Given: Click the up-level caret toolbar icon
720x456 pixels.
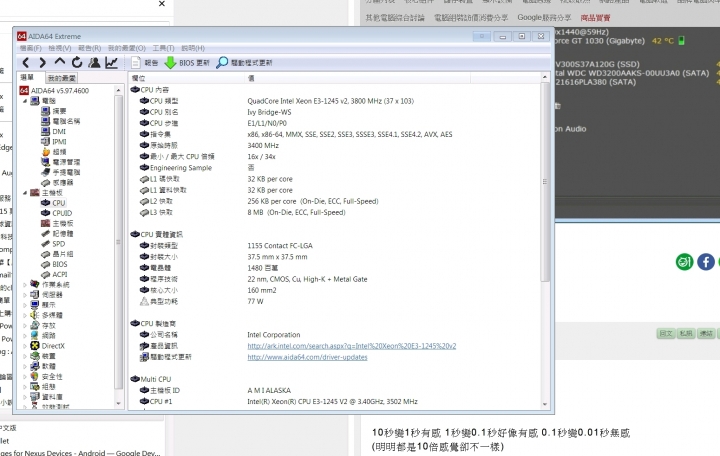Looking at the screenshot, I should tap(60, 62).
